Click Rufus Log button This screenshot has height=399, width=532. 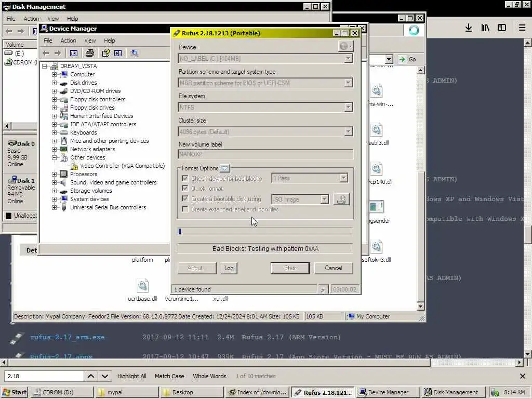(x=229, y=268)
